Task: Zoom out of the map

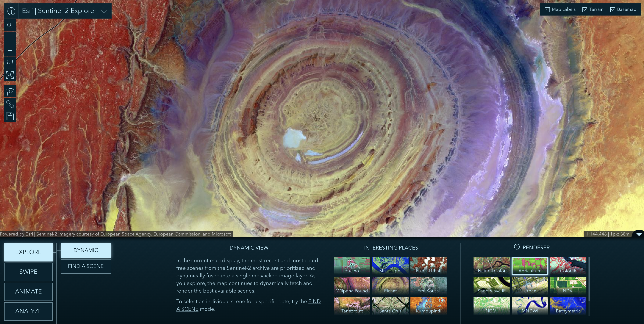Action: tap(10, 50)
